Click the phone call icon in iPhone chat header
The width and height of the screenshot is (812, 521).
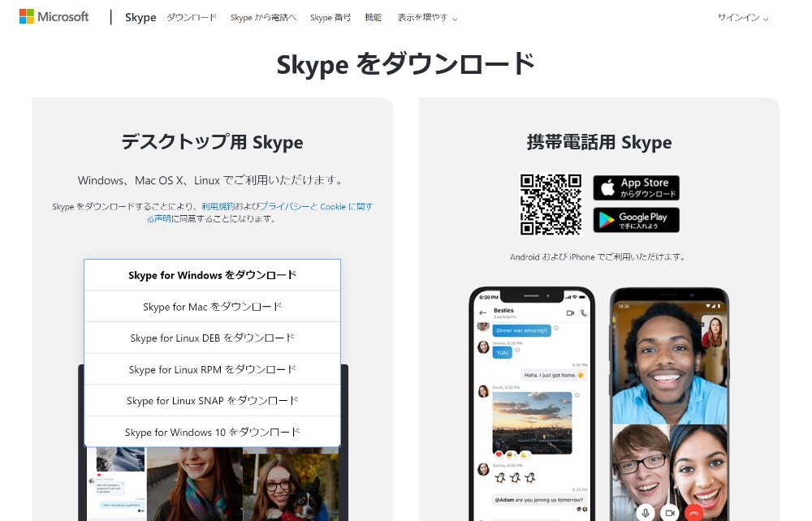tap(584, 313)
